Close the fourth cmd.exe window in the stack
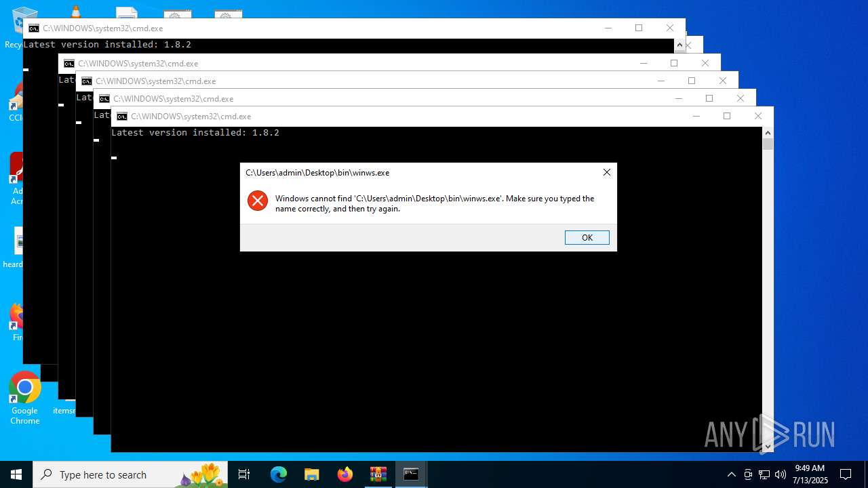Screen dimensions: 868x488 (x=723, y=81)
